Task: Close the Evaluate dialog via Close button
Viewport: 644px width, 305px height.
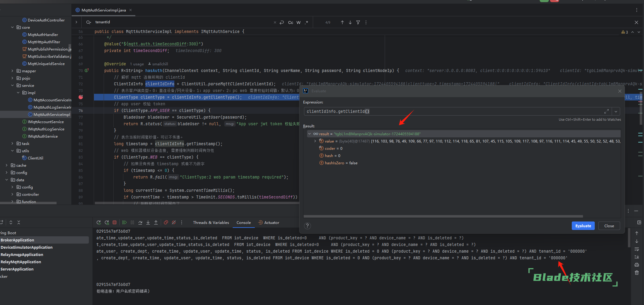Action: [x=609, y=226]
